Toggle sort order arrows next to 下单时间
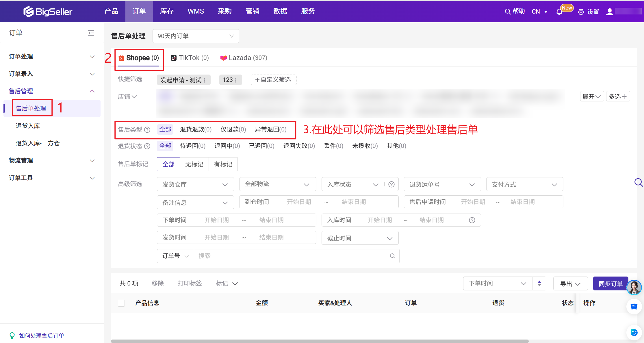 [x=539, y=283]
